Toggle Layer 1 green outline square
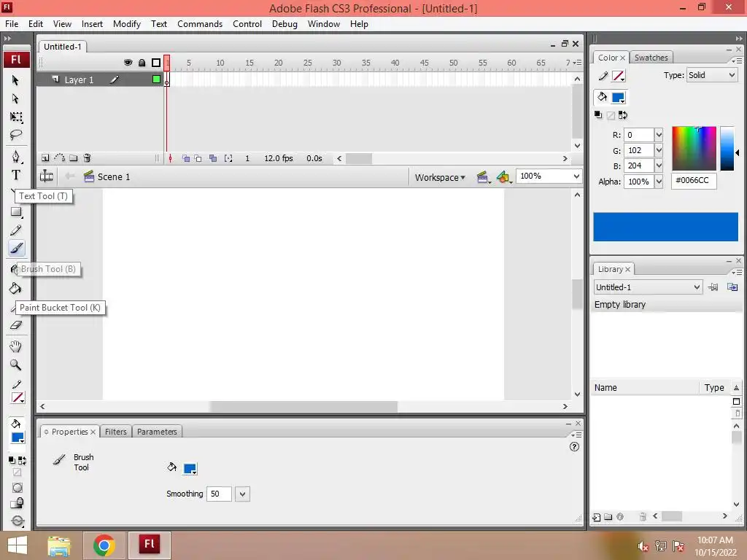 click(156, 79)
